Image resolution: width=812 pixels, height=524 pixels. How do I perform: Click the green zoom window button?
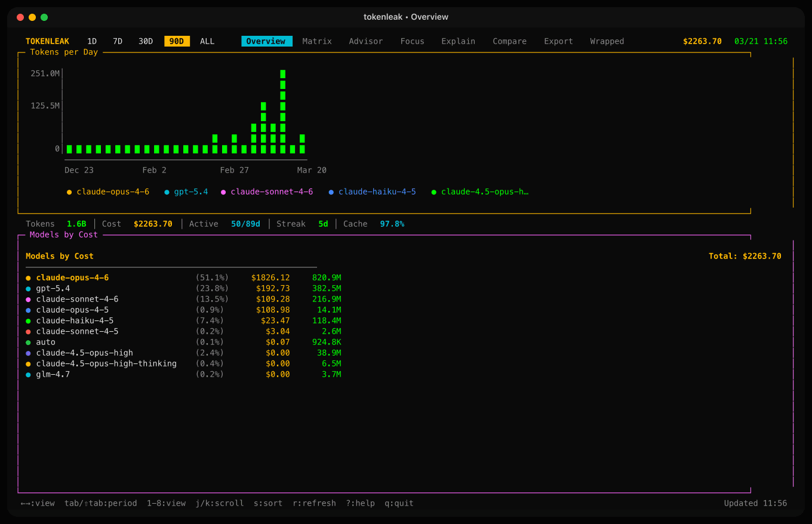44,17
